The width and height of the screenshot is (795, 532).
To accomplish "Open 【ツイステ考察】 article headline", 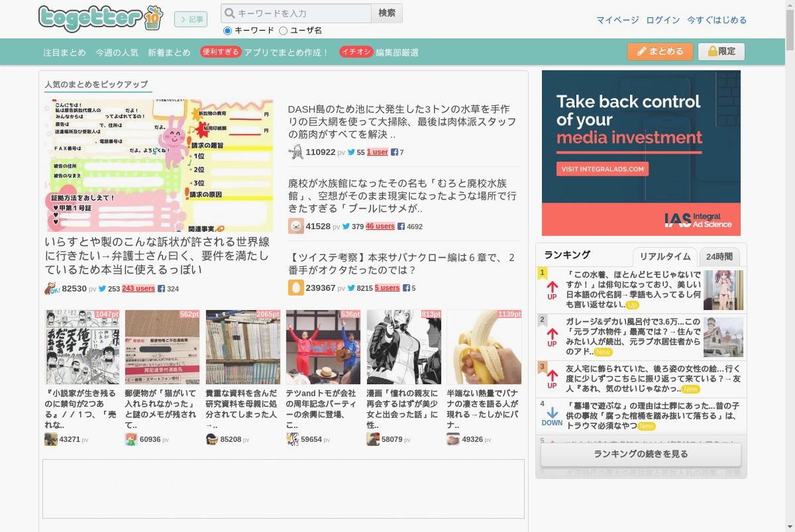I will click(x=401, y=264).
